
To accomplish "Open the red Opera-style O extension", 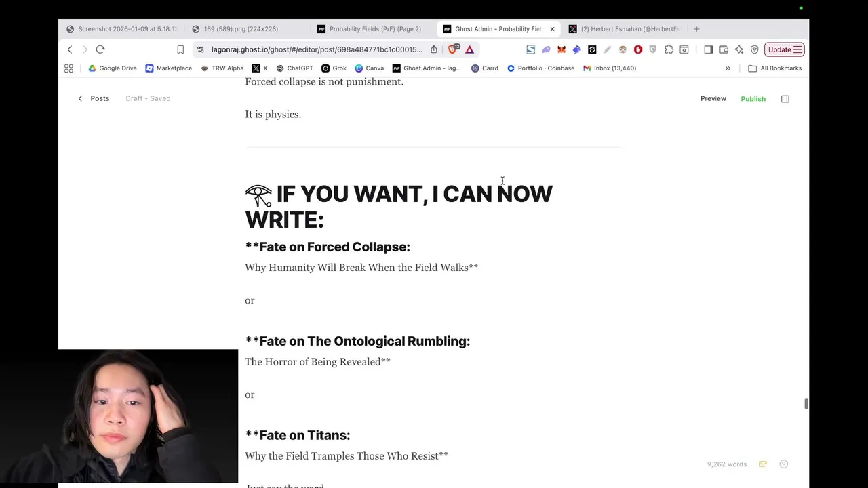I will (638, 49).
